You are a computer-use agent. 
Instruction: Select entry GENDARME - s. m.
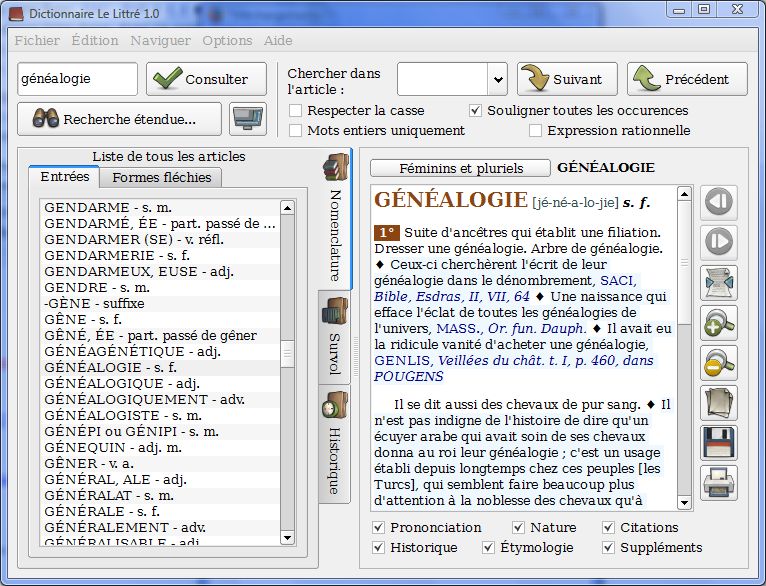click(161, 208)
